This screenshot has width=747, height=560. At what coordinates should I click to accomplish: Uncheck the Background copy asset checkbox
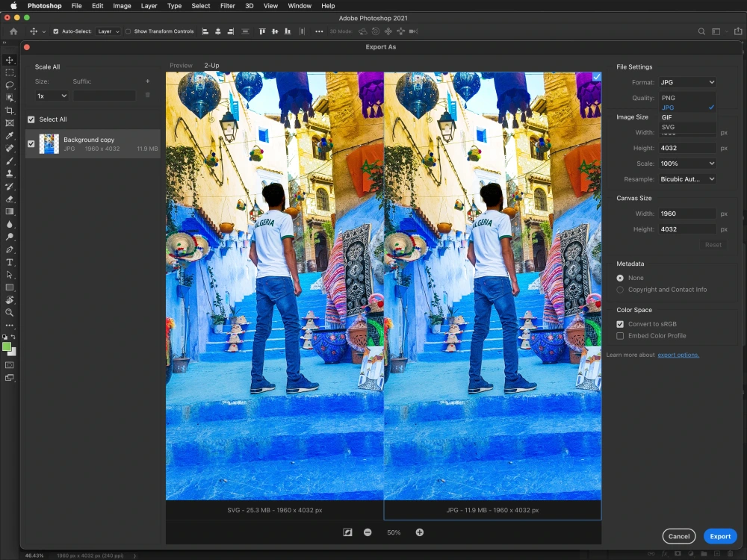31,143
